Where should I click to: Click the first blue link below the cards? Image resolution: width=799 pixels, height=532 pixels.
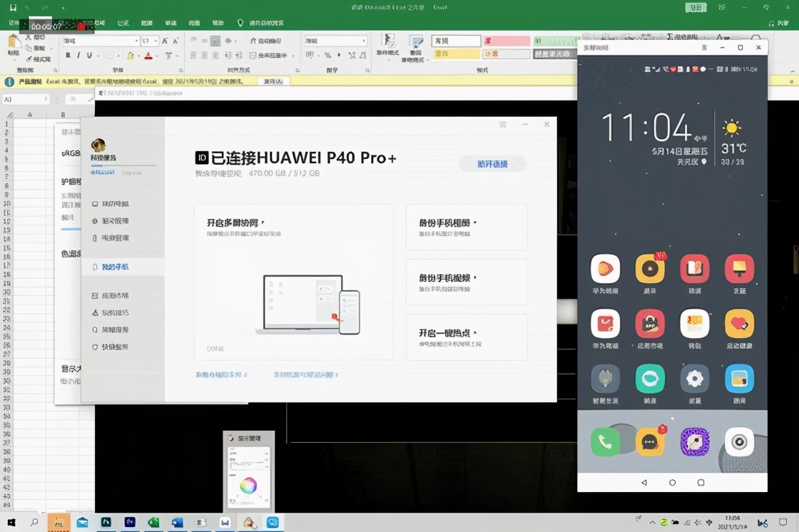tap(221, 374)
